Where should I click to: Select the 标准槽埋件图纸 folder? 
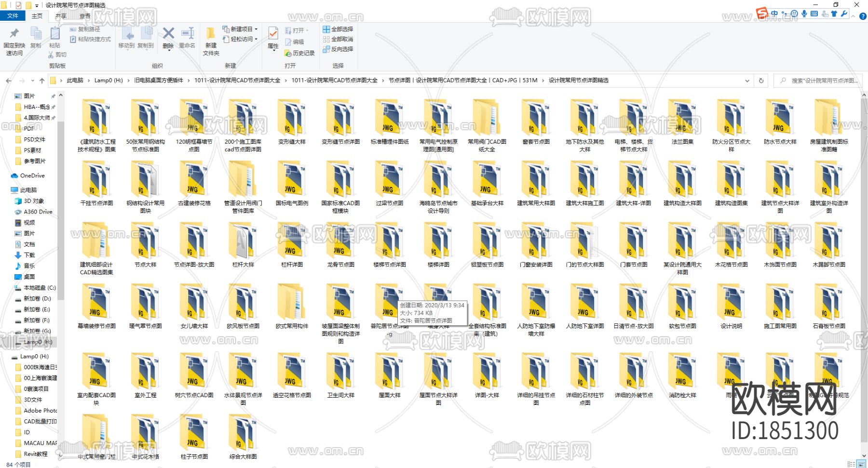coord(389,122)
